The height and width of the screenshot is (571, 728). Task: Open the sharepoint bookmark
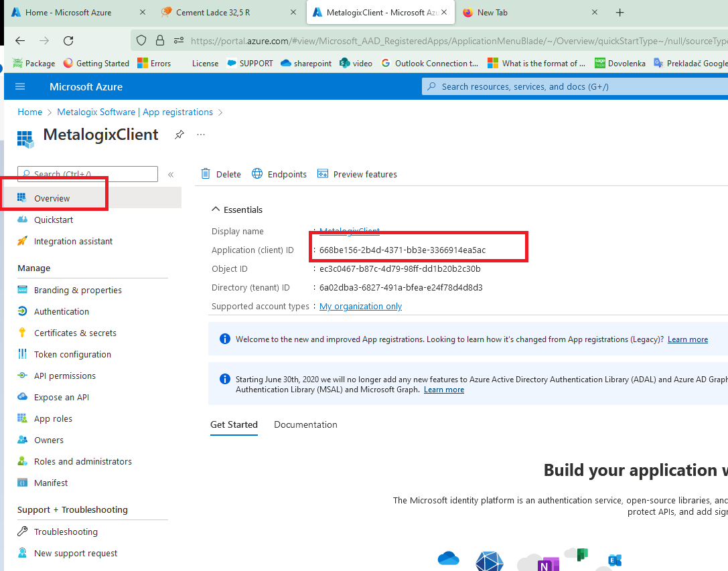click(306, 63)
